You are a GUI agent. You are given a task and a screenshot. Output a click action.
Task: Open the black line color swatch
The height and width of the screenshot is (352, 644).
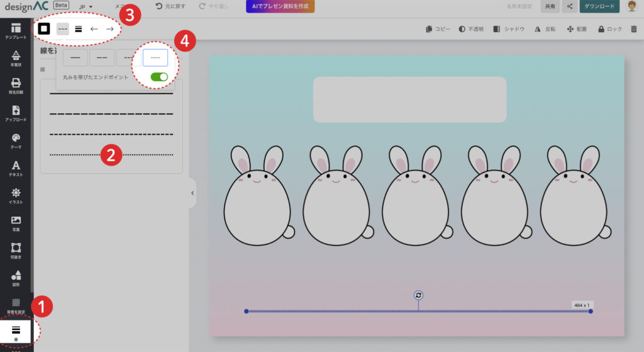44,29
